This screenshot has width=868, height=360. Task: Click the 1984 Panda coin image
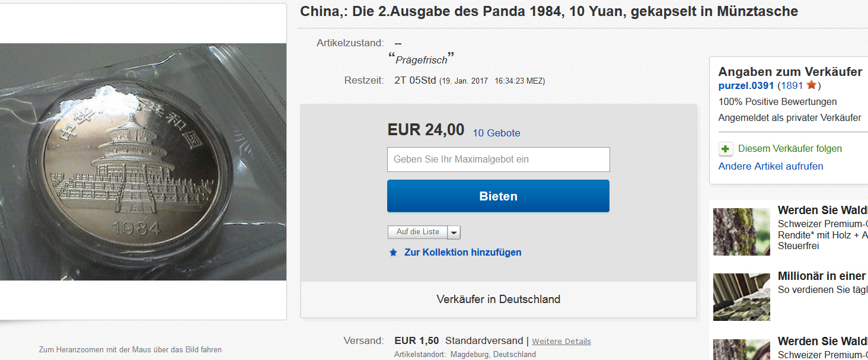(x=143, y=162)
